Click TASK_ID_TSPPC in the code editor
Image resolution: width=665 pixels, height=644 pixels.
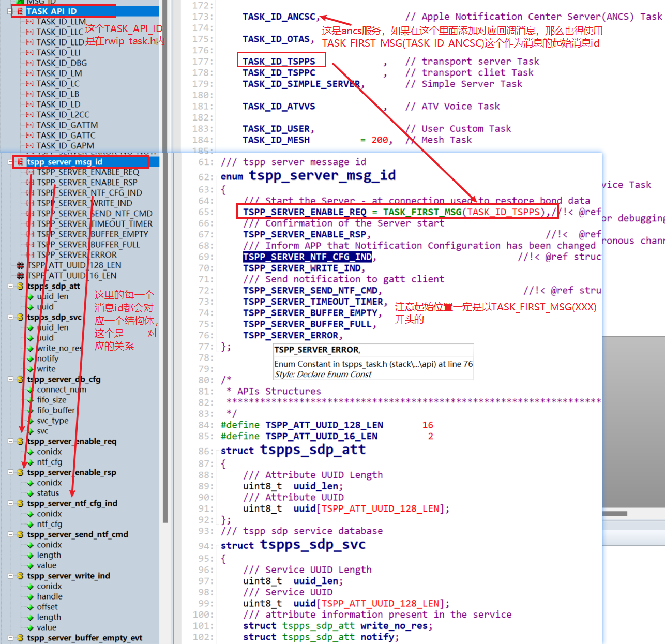click(x=279, y=72)
